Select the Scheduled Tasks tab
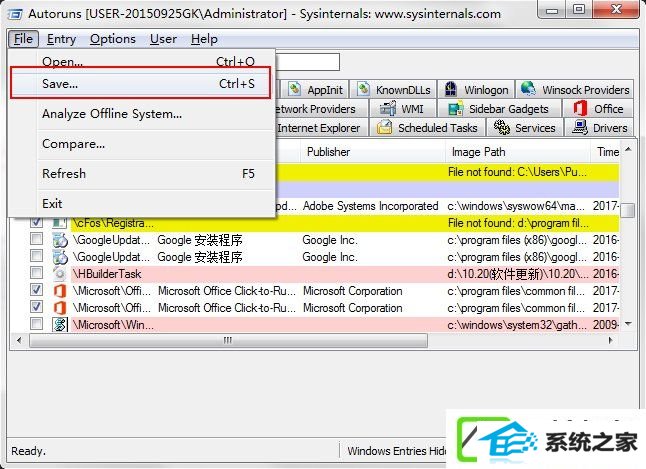646x469 pixels. tap(427, 127)
